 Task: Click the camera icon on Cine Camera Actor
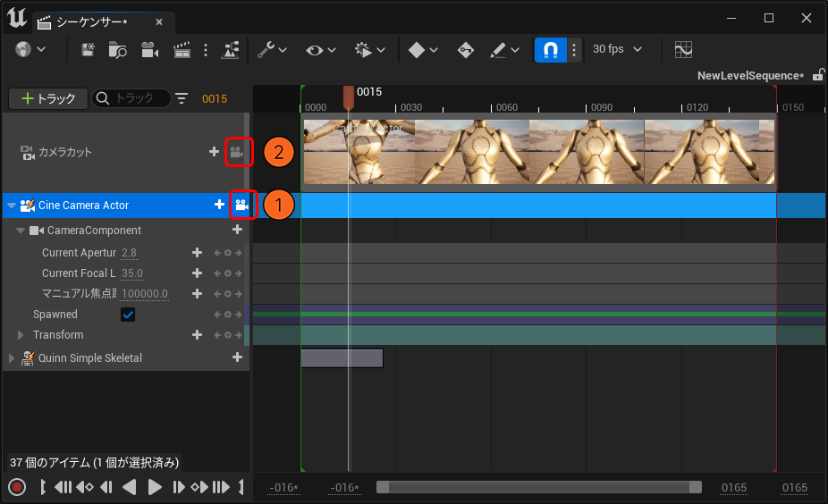[240, 206]
